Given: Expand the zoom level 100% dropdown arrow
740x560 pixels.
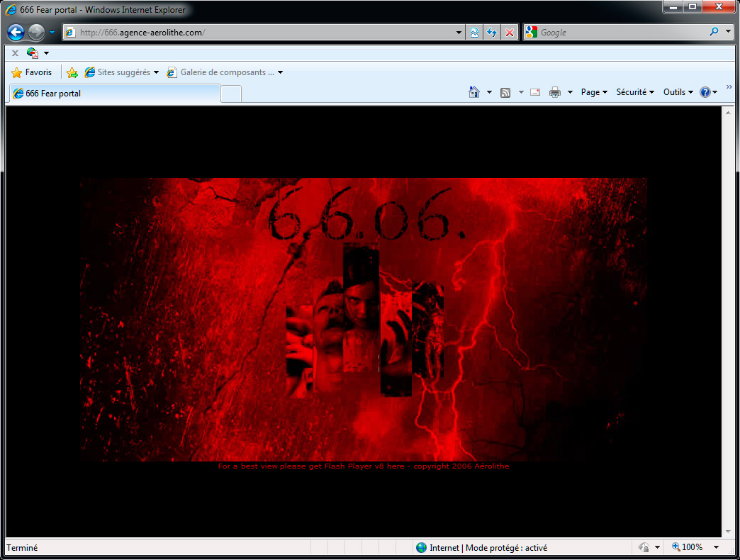Looking at the screenshot, I should pos(716,547).
